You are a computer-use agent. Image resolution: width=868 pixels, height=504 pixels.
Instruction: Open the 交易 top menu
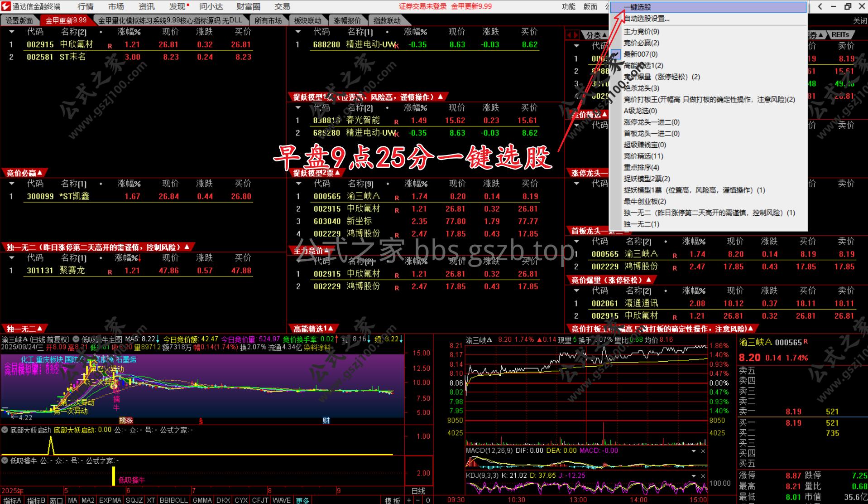[x=282, y=6]
